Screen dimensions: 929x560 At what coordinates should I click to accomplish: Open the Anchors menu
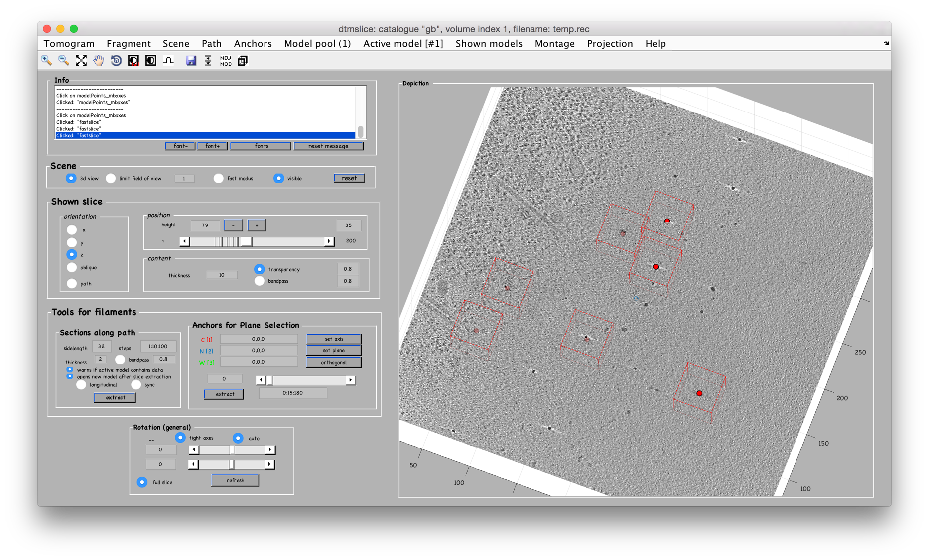coord(253,44)
